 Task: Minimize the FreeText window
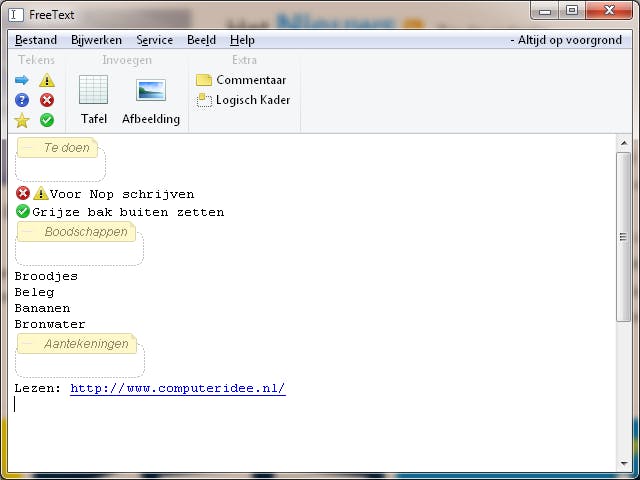tap(545, 11)
